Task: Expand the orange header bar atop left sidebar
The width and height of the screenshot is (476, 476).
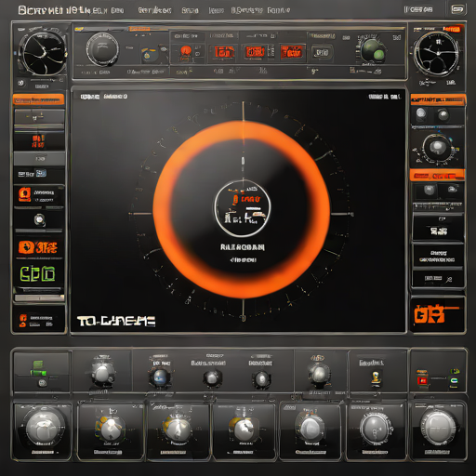Action: 38,99
